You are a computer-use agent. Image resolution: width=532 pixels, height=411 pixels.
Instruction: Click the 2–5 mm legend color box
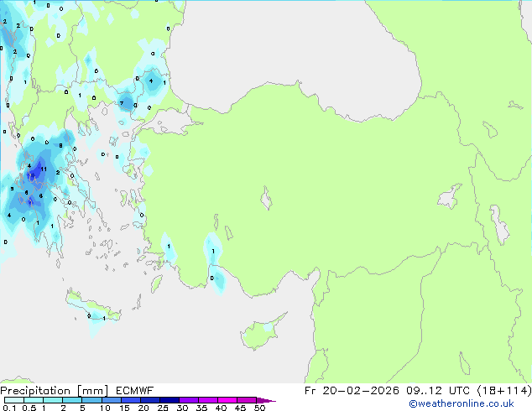tap(72, 400)
